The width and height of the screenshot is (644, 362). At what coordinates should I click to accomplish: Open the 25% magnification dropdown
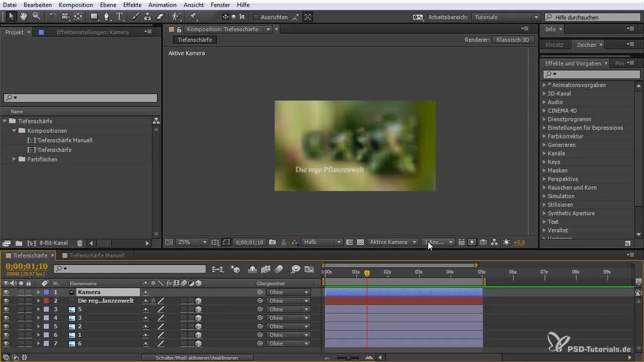pos(192,242)
